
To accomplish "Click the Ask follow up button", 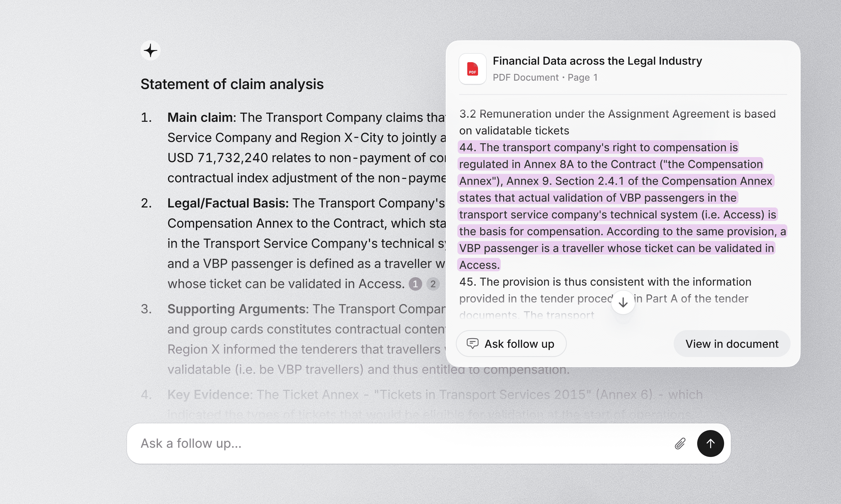I will tap(511, 344).
